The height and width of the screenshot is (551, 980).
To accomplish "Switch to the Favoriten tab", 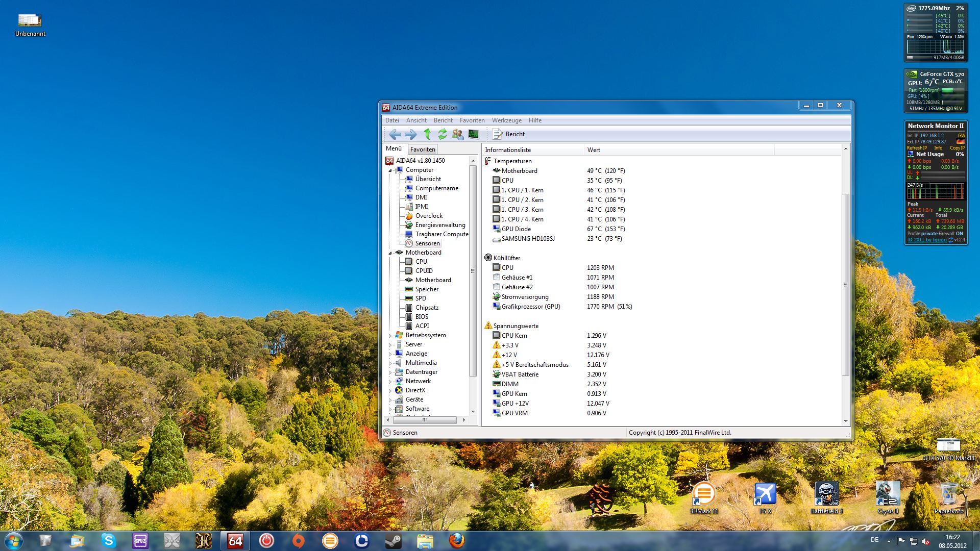I will click(x=423, y=149).
